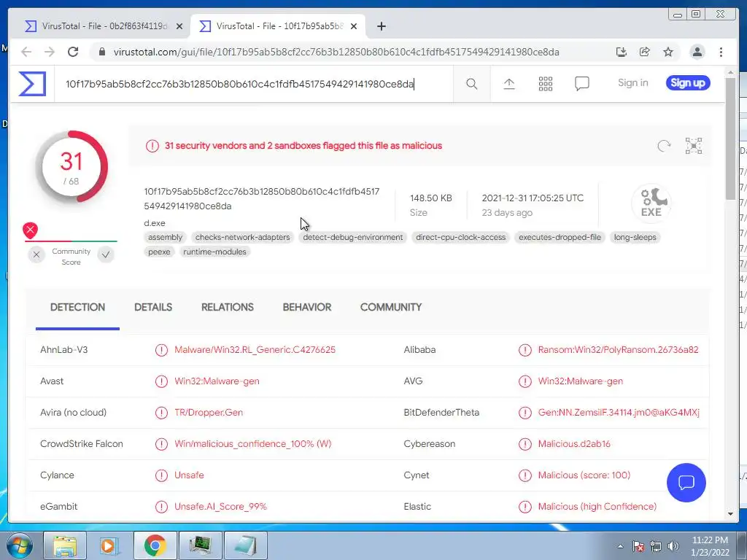Click CrowdStrike Falcon vendor name

(x=82, y=444)
